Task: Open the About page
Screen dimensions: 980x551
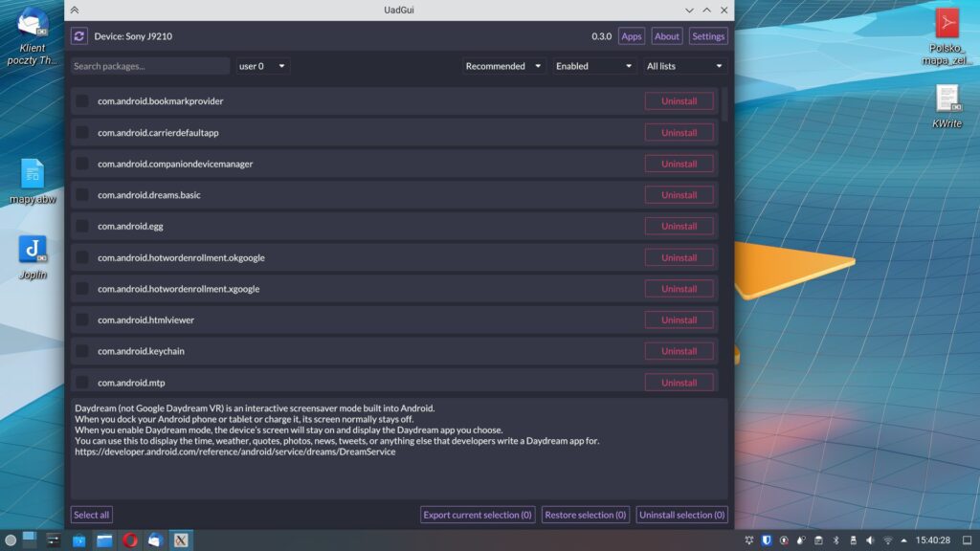Action: tap(666, 36)
